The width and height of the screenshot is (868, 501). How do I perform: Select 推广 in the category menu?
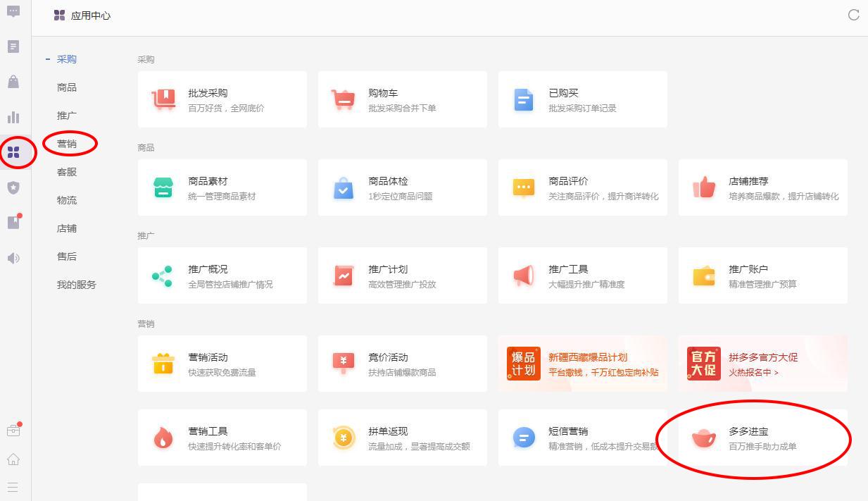coord(67,116)
